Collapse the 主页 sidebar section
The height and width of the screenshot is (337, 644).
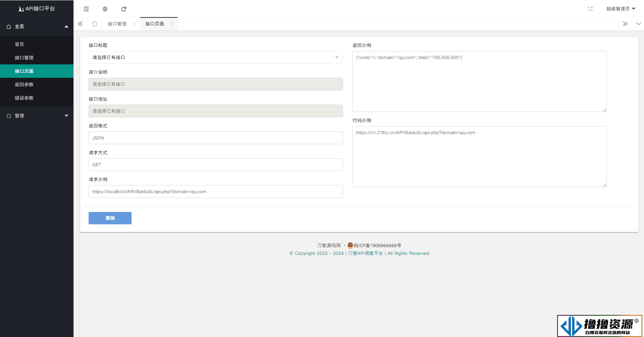point(37,26)
